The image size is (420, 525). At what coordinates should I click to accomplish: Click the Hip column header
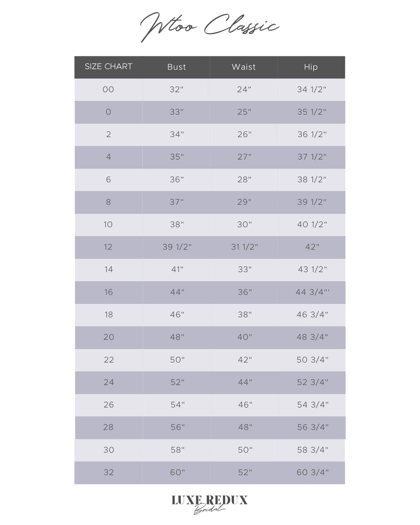(x=311, y=67)
